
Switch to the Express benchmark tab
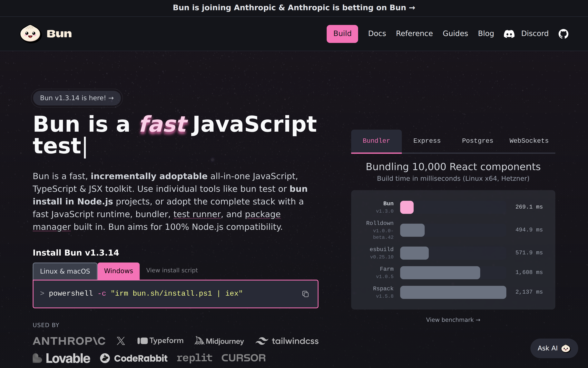point(427,141)
